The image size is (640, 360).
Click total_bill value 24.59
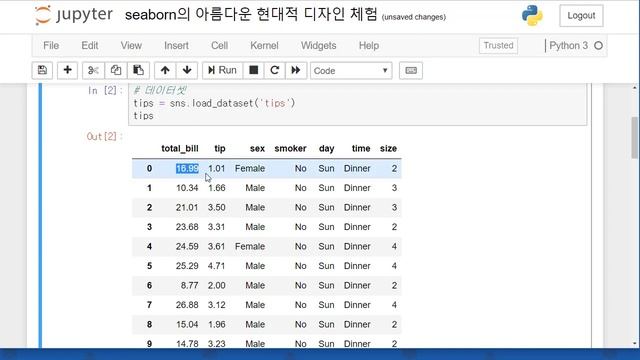tap(187, 247)
